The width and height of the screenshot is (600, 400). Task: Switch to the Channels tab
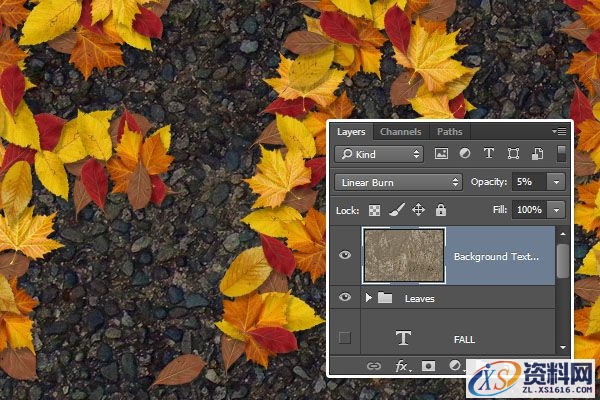click(x=400, y=132)
